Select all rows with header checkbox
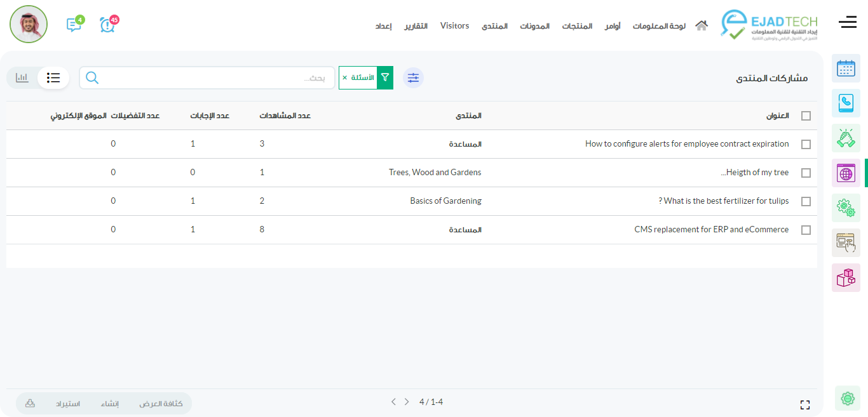This screenshot has width=868, height=417. 806,116
